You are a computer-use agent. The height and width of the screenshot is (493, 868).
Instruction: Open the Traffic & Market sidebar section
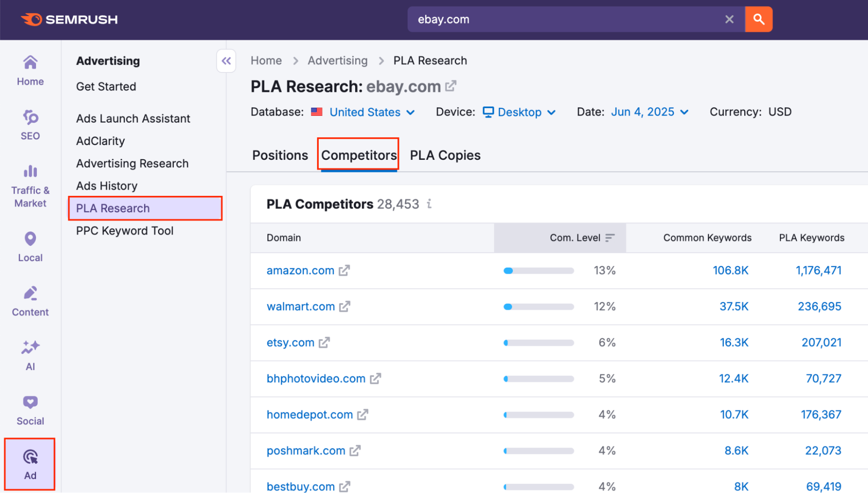coord(30,186)
